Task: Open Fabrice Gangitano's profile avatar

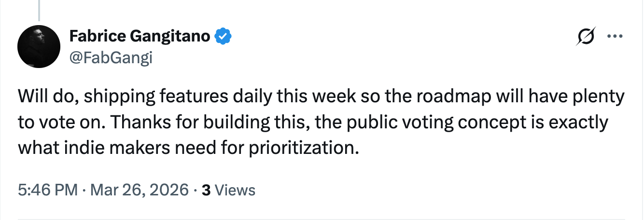Action: tap(38, 47)
